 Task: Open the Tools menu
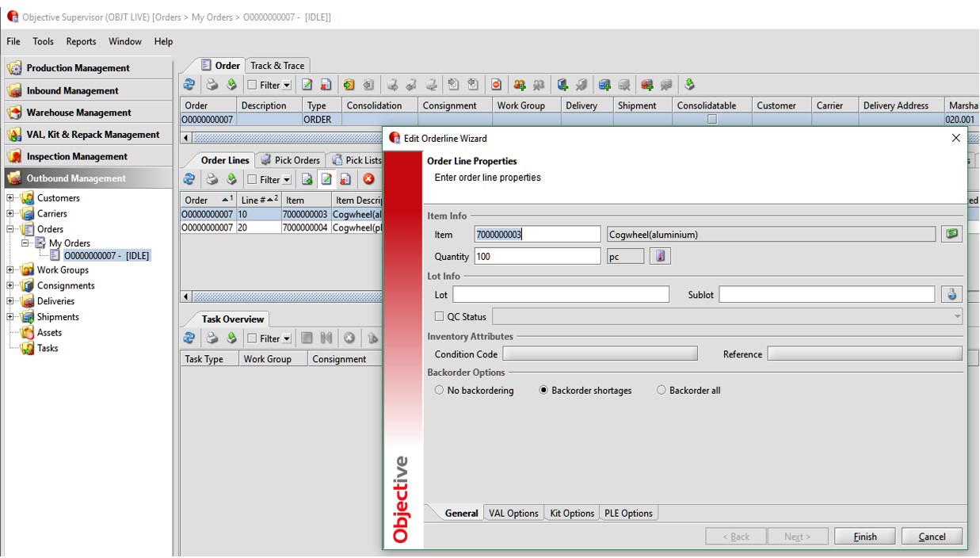(x=44, y=41)
